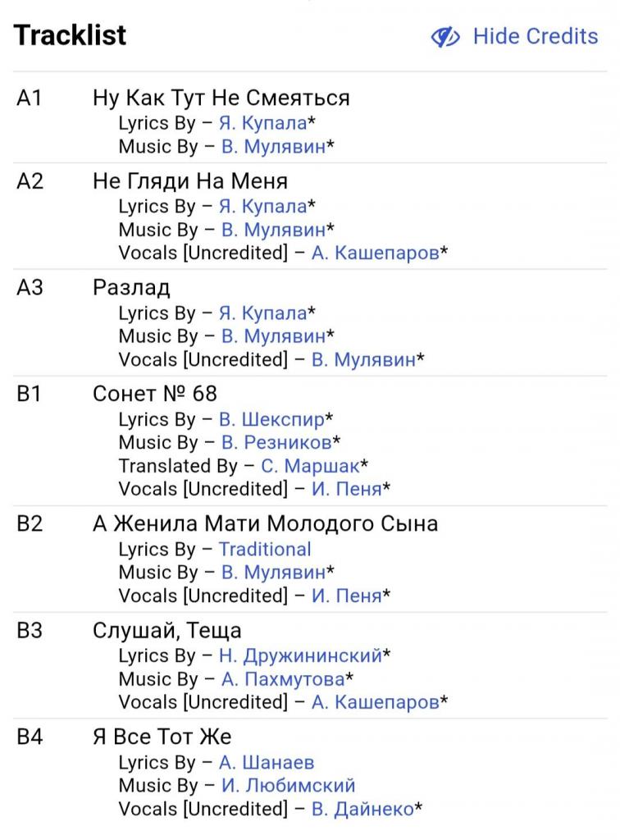Open translator С. Маршак's artist page
The image size is (620, 840).
pos(310,466)
